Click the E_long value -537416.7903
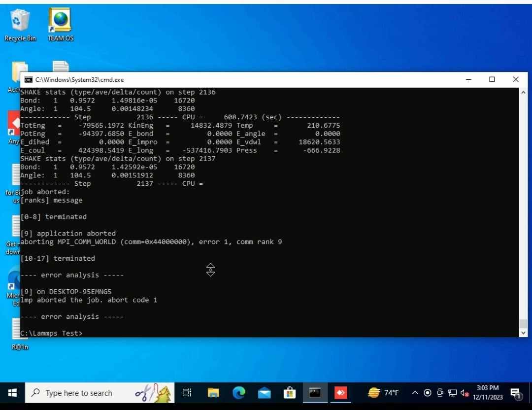 click(207, 150)
